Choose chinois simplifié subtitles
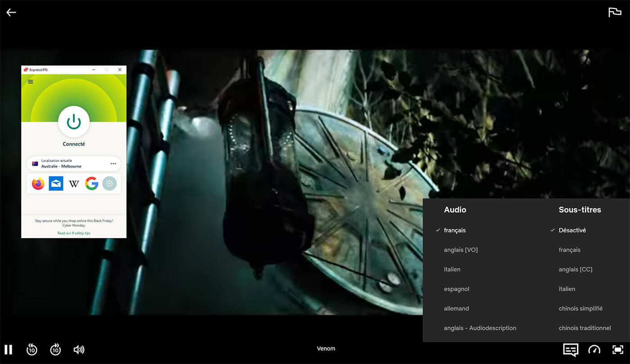Image resolution: width=630 pixels, height=364 pixels. tap(580, 309)
